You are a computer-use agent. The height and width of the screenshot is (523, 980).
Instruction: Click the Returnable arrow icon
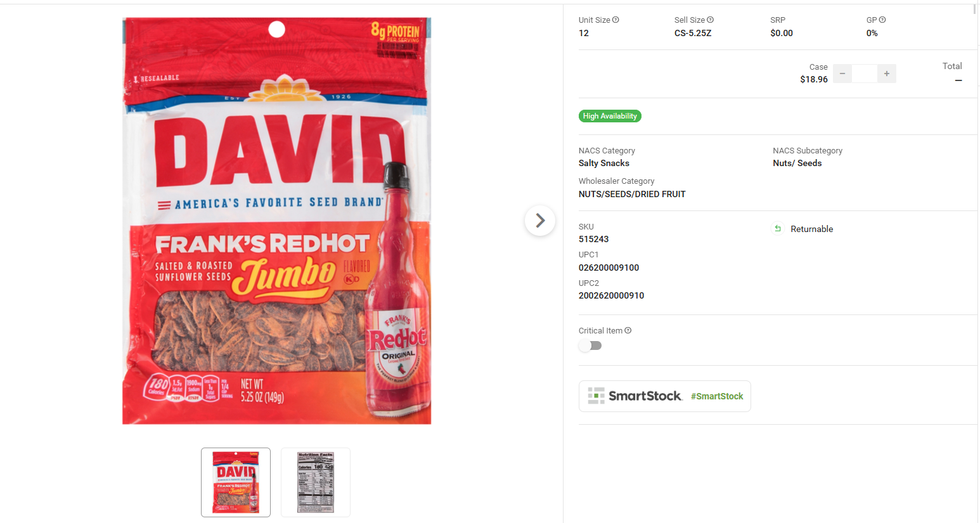778,229
